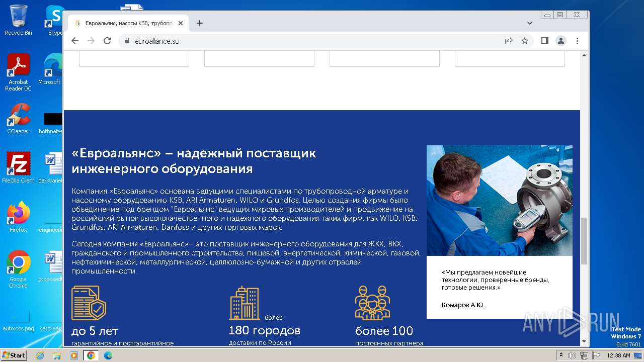
Task: Click the scrollbar up arrow
Action: tap(584, 55)
